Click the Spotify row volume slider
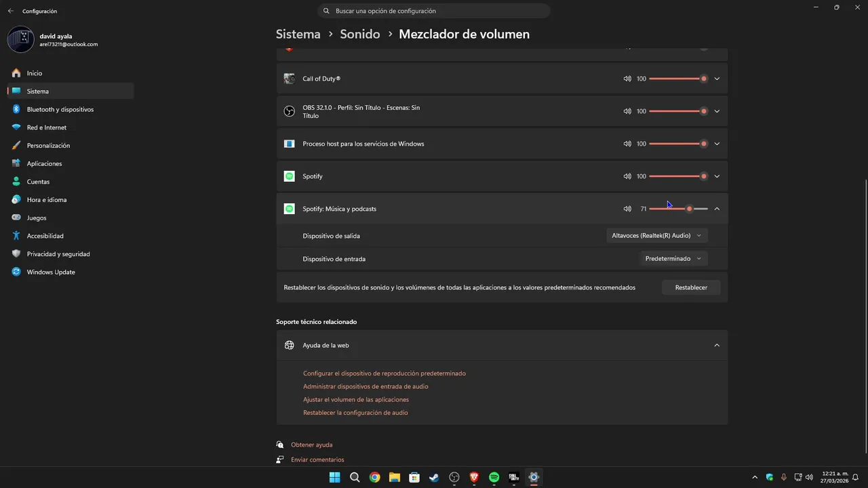This screenshot has width=868, height=488. (x=678, y=176)
